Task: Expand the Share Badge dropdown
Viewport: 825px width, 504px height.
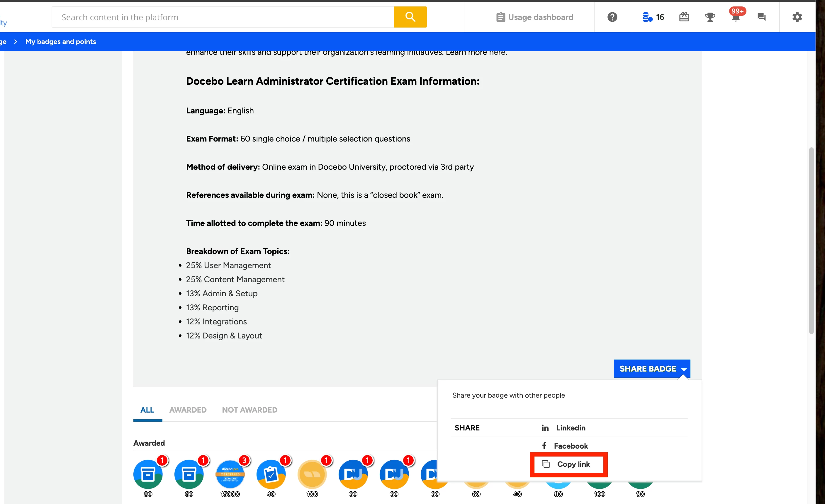Action: click(651, 368)
